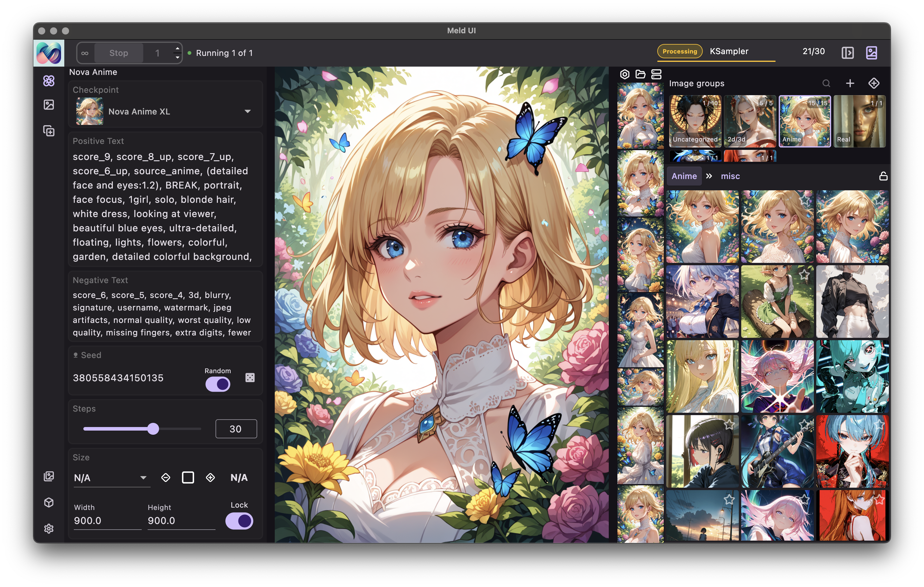Increment the run count stepper

click(x=177, y=48)
